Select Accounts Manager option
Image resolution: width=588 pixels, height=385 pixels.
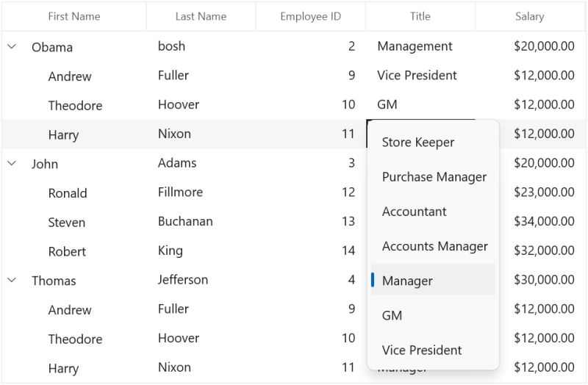coord(433,246)
